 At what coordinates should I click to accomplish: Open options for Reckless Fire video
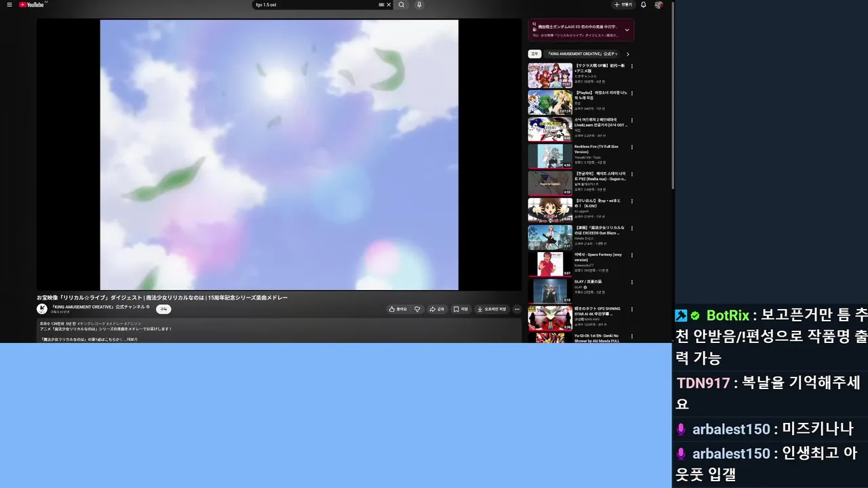pyautogui.click(x=632, y=147)
